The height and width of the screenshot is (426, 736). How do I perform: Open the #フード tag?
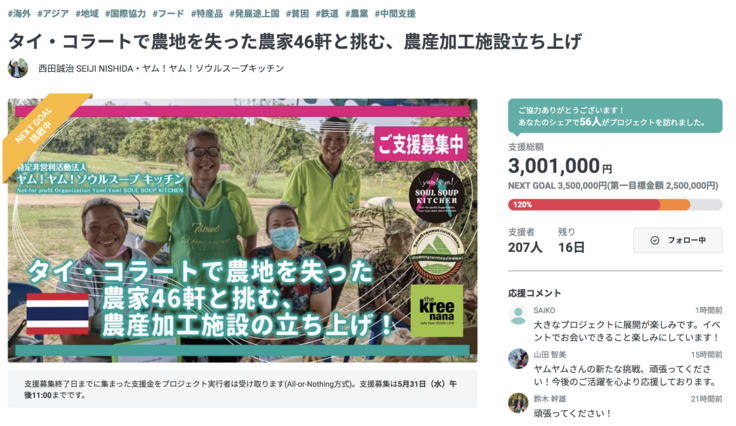point(168,14)
